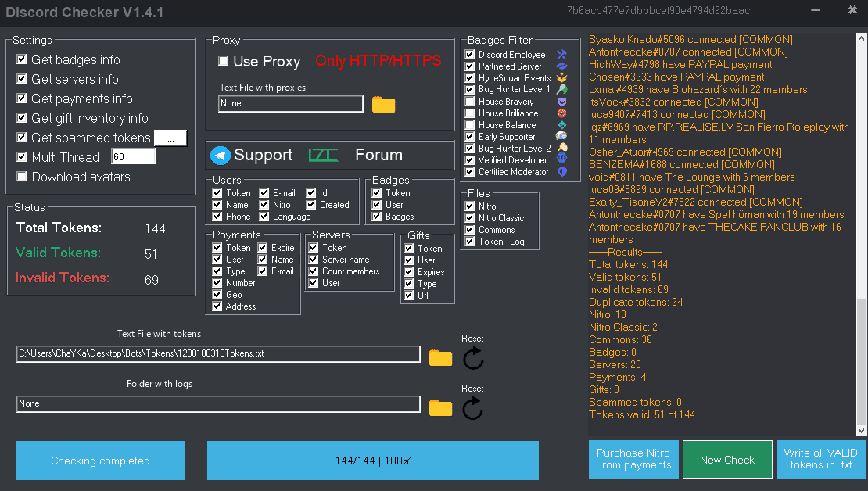Uncheck Nitro Classic in Files group
The height and width of the screenshot is (491, 868).
tap(469, 217)
